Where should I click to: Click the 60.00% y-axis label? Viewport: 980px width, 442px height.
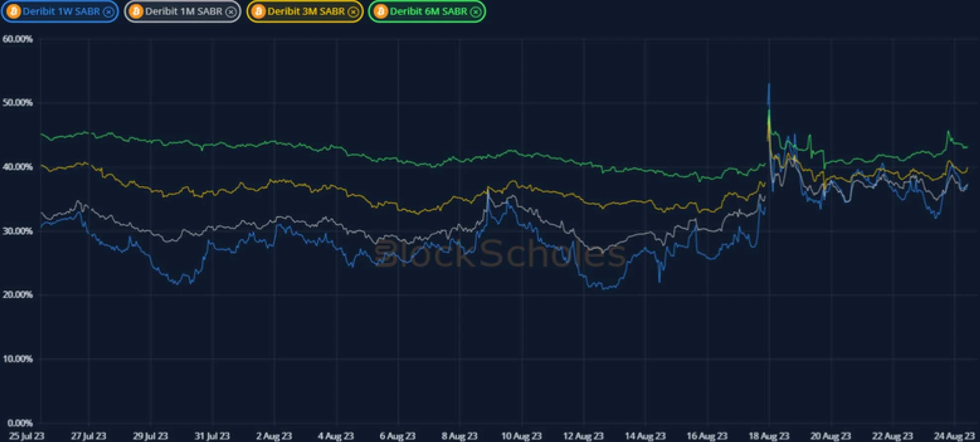[17, 39]
